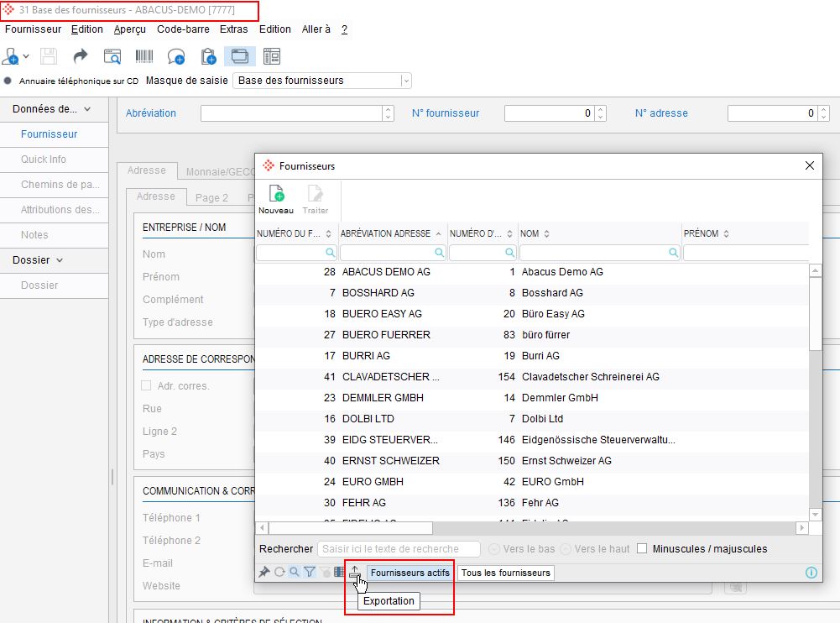The height and width of the screenshot is (623, 840).
Task: Click the forward arrow toolbar icon
Action: coord(81,56)
